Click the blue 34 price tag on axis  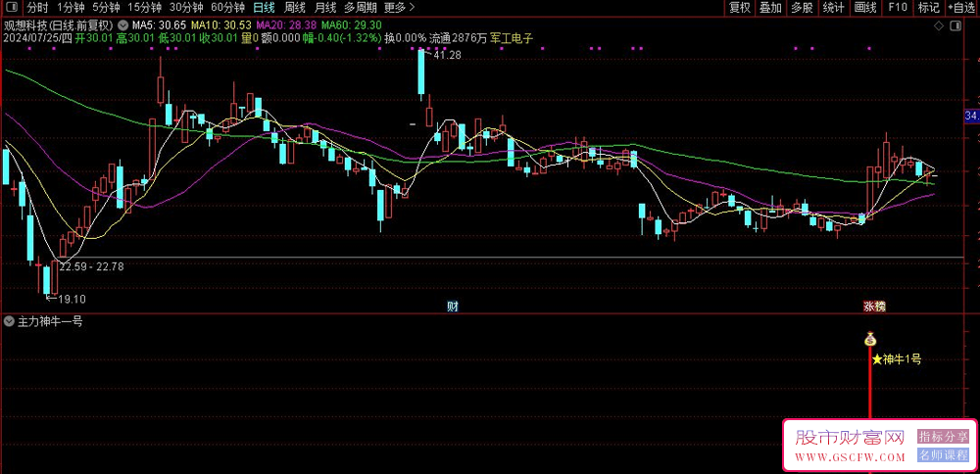(971, 116)
